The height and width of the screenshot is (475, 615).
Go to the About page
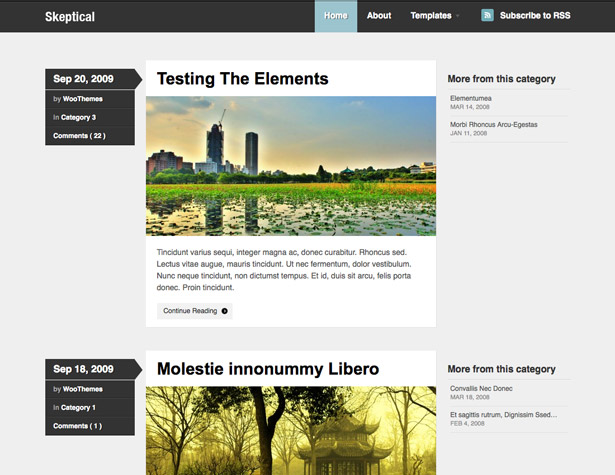pyautogui.click(x=379, y=16)
